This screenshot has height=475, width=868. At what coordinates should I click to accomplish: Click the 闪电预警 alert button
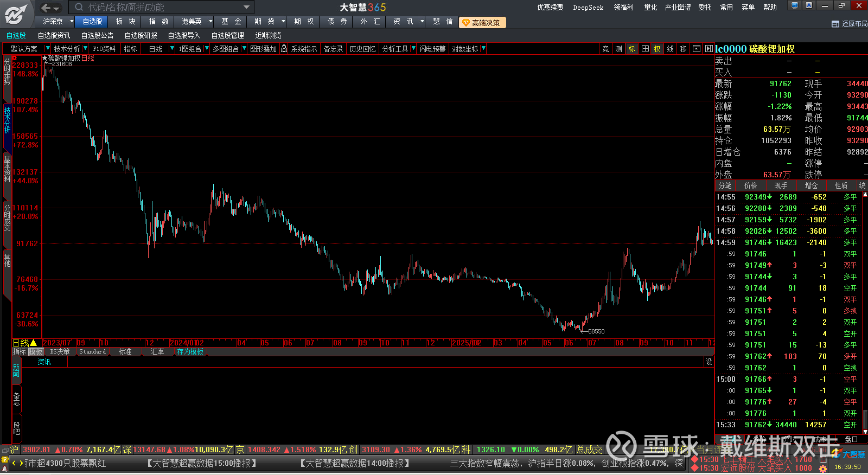(432, 49)
